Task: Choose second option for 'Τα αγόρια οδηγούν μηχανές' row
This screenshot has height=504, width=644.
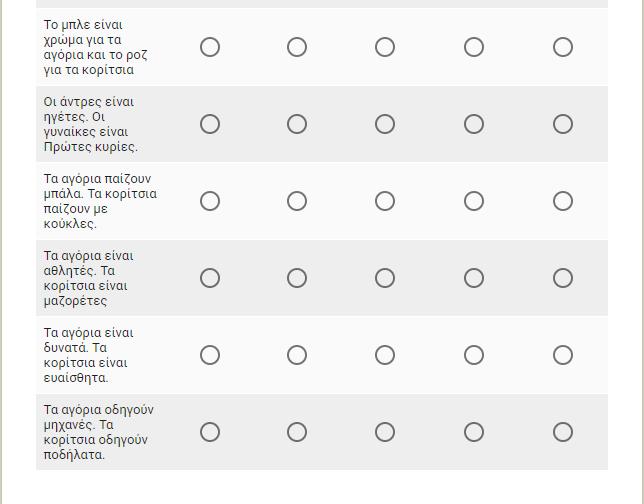Action: point(297,432)
